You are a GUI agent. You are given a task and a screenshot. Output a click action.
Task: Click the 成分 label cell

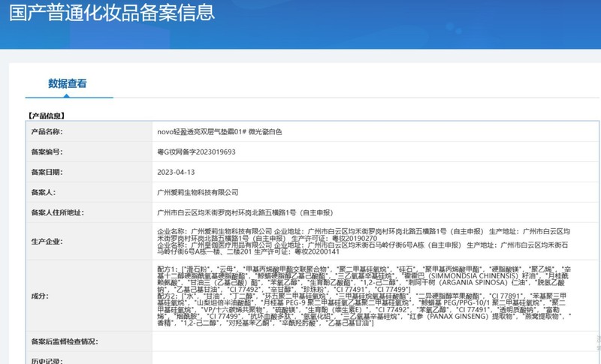89,296
